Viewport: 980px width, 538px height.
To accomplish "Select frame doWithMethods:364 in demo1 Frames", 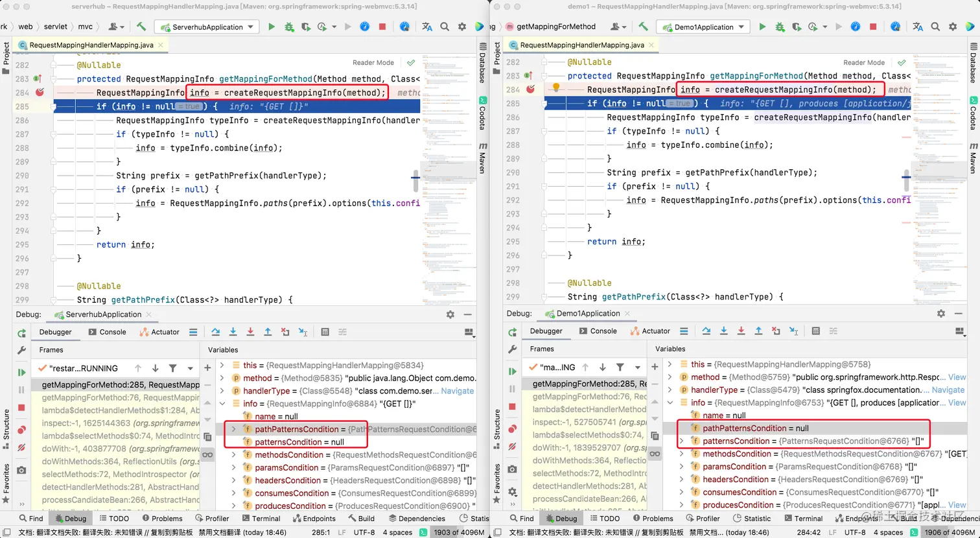I will pos(589,460).
